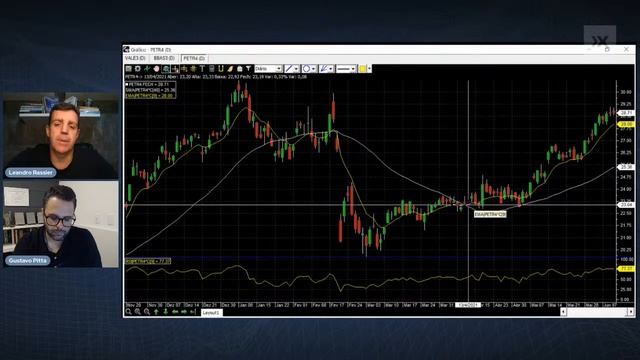Click the PETR4 FECH legend entry
The height and width of the screenshot is (360, 640).
coord(149,84)
